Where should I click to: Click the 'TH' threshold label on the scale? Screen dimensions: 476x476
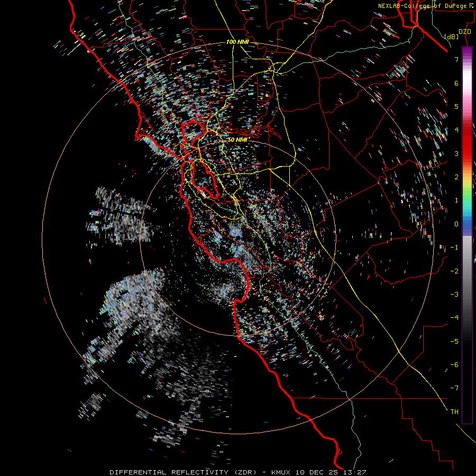point(454,412)
